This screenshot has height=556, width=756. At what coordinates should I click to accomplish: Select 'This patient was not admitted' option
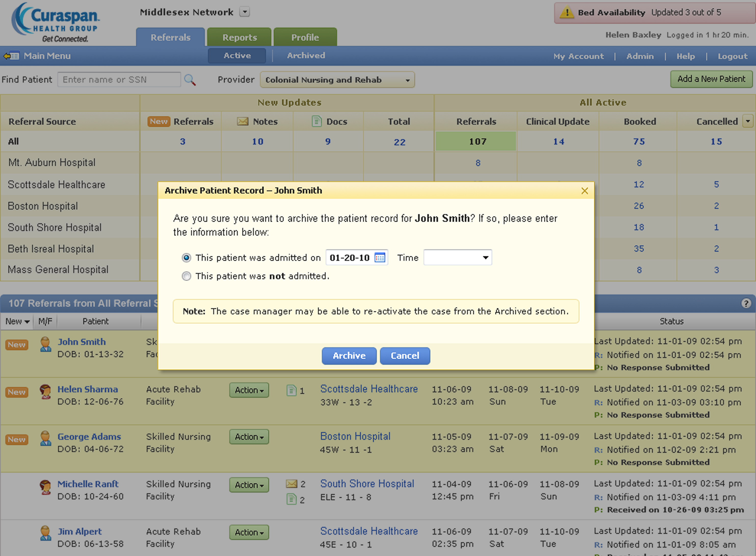coord(186,276)
